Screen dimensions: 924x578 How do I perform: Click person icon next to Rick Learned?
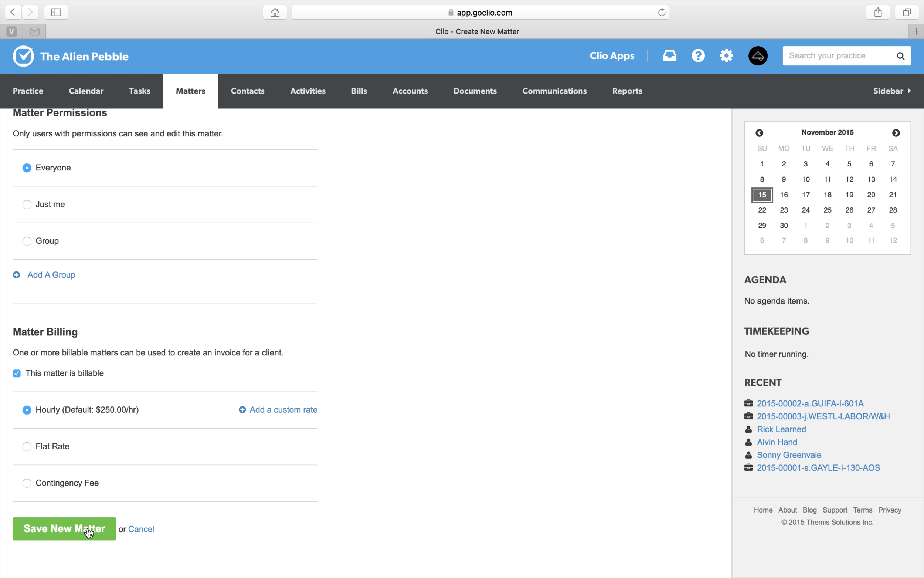pyautogui.click(x=748, y=429)
